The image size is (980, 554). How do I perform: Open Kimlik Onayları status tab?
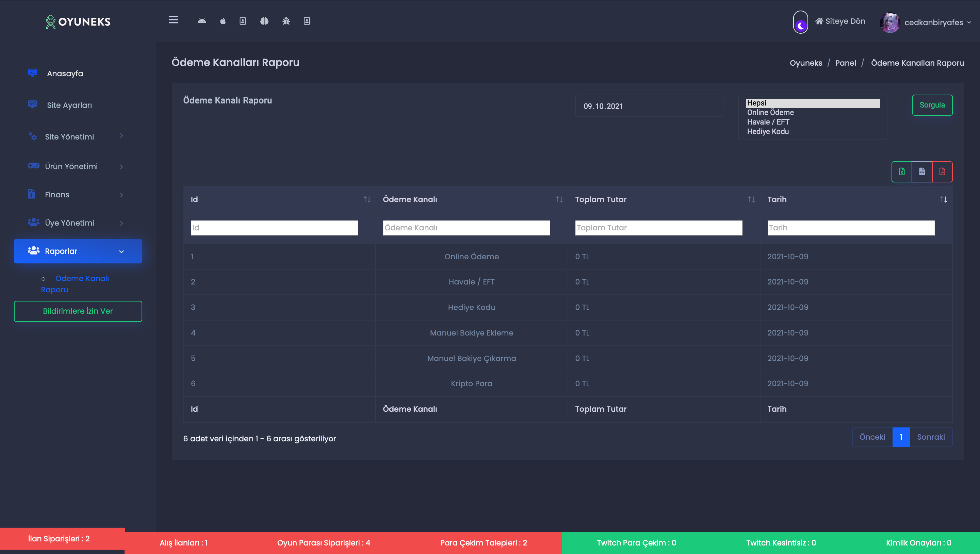[x=918, y=543]
